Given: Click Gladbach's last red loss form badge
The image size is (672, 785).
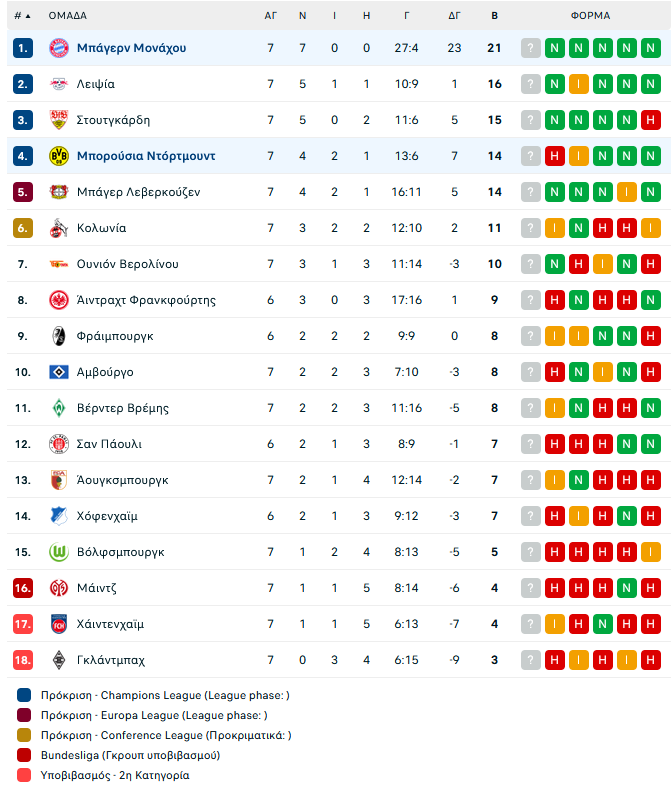Looking at the screenshot, I should point(651,660).
